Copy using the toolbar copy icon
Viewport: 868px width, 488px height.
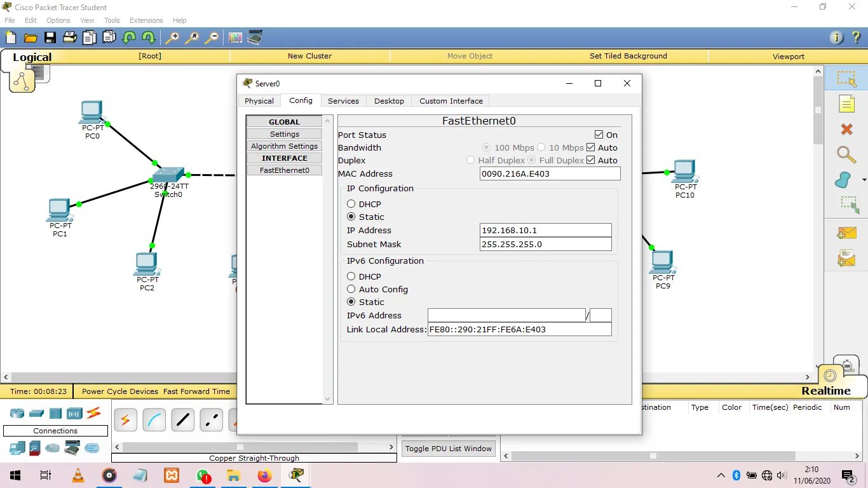tap(89, 37)
